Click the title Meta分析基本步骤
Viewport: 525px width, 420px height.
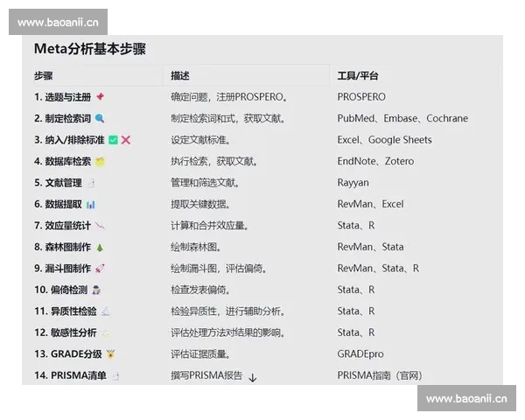point(90,49)
